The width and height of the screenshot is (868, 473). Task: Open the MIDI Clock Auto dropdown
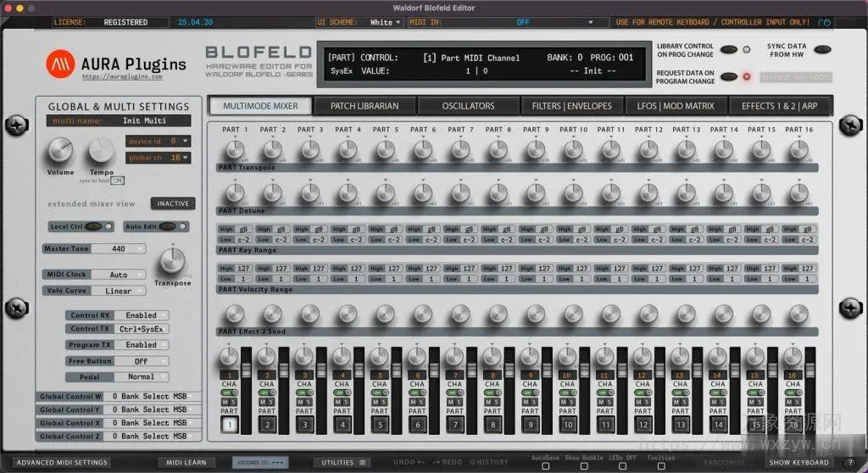(x=119, y=275)
